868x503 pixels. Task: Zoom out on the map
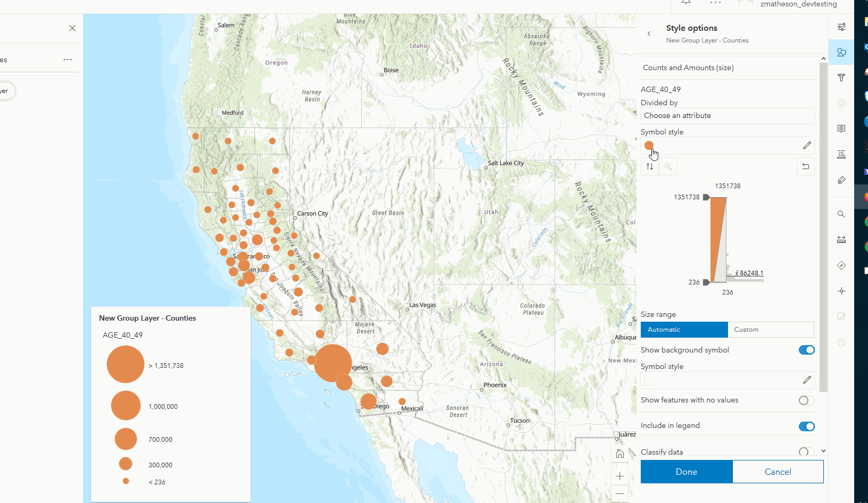point(620,494)
